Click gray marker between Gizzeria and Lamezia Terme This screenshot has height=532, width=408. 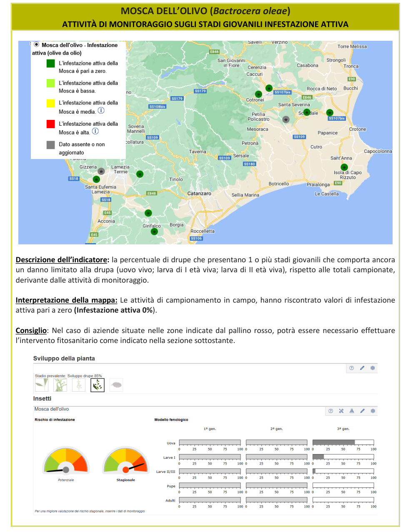coord(101,171)
